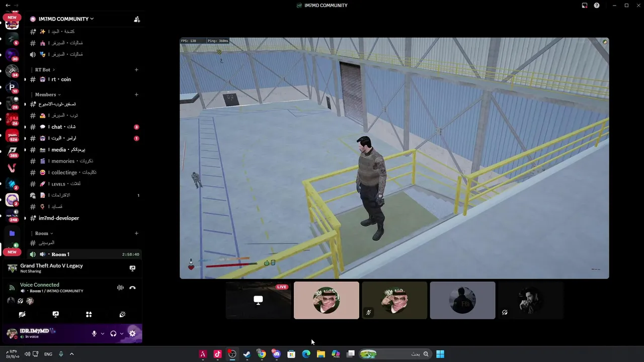
Task: Open the soundboard icon
Action: 122,314
